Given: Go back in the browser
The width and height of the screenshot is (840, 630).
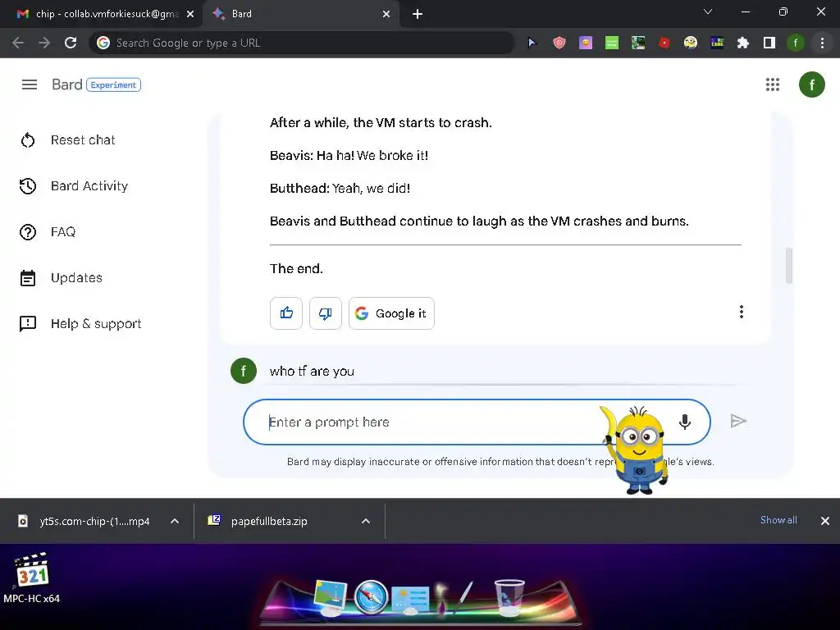Looking at the screenshot, I should coord(18,43).
